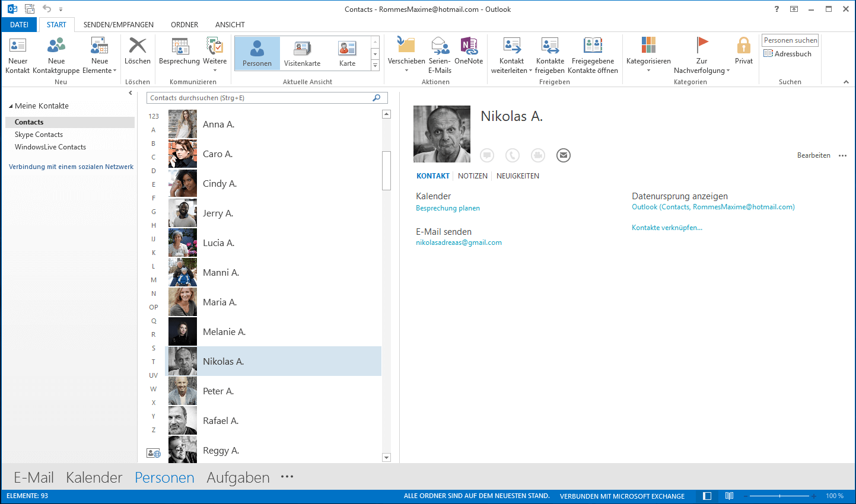Open more actions ellipsis for contact
This screenshot has width=856, height=504.
pos(842,156)
